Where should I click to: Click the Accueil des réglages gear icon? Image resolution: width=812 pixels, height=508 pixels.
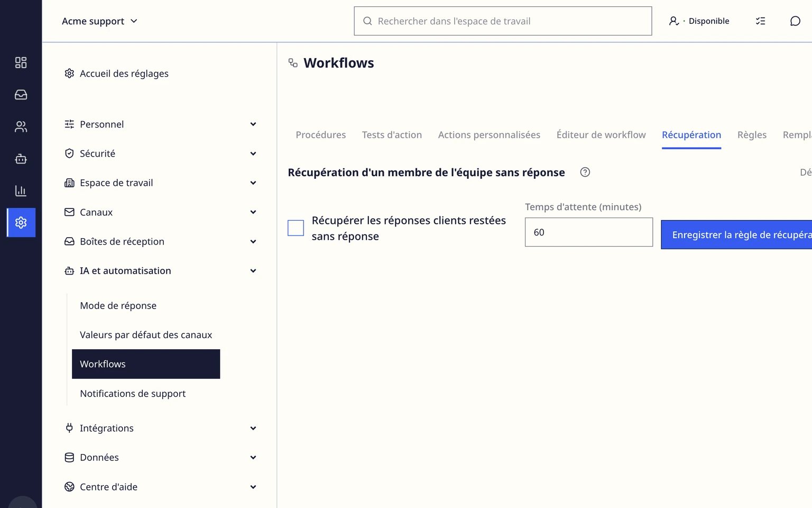click(x=69, y=73)
